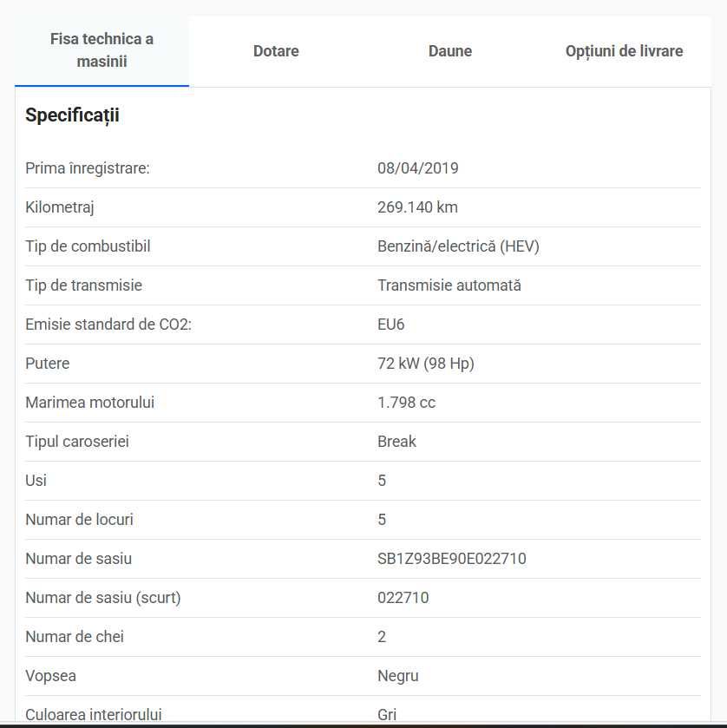Click the 72 kW (98 Hp) power value
The width and height of the screenshot is (727, 728).
pos(426,363)
